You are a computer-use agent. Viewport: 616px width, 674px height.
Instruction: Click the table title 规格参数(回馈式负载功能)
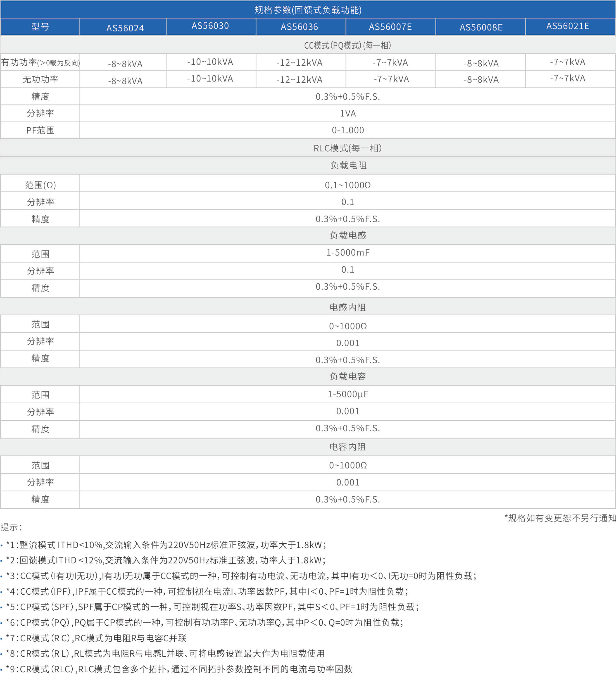[308, 10]
